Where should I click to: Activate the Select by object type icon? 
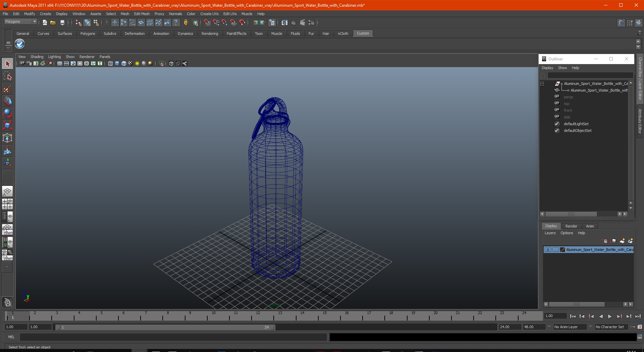pos(87,22)
